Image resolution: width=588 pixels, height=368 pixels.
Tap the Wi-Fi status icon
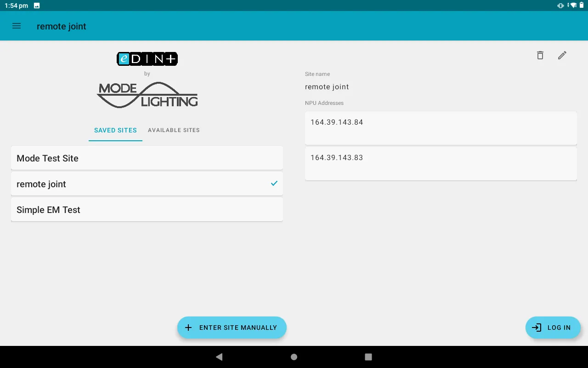(572, 6)
